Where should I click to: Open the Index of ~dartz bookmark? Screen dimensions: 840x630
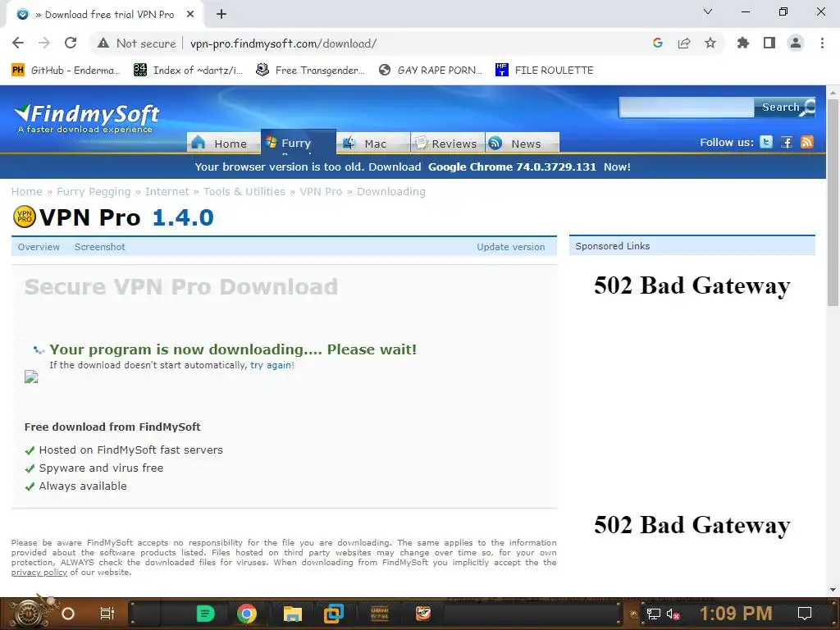188,71
